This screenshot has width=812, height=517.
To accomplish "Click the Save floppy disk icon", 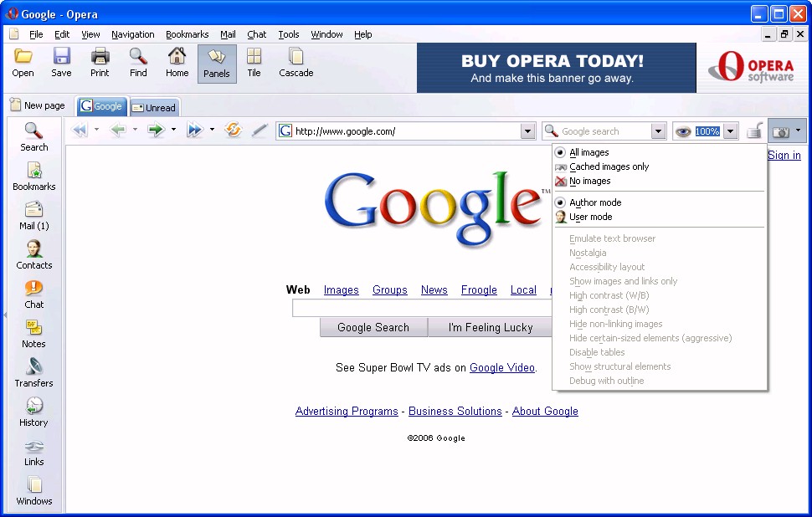I will click(x=61, y=56).
